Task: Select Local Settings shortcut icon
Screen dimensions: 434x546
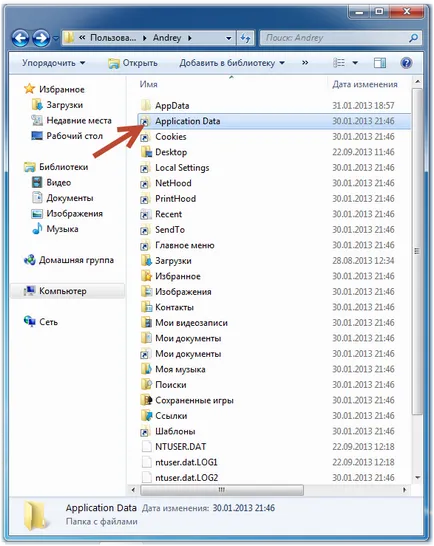Action: [x=146, y=167]
